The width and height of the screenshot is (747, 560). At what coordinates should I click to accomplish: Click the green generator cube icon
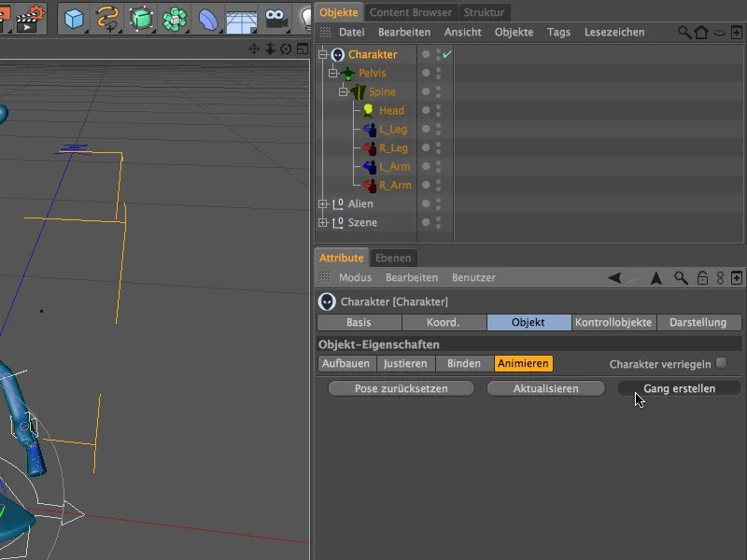click(141, 19)
